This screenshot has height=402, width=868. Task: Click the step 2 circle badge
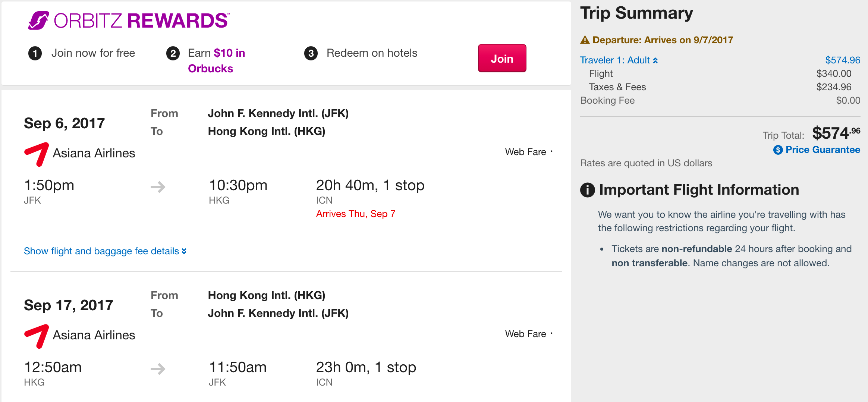173,53
